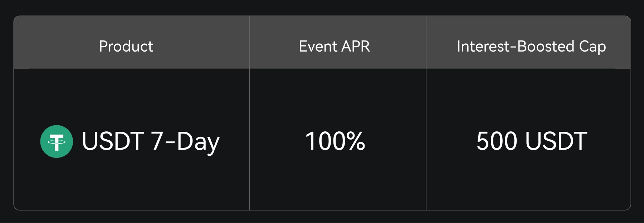The width and height of the screenshot is (644, 223).
Task: Click USDT unit after the 500 amount
Action: pos(556,141)
